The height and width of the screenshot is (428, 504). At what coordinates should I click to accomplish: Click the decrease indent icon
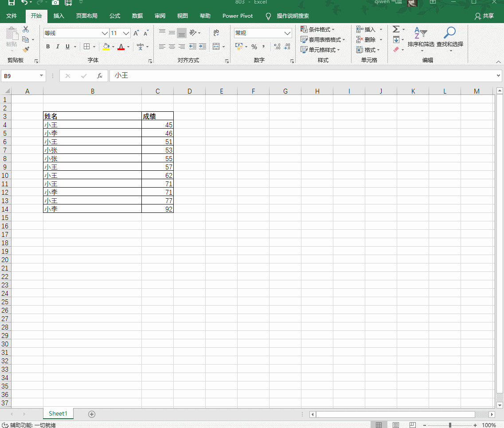(192, 47)
